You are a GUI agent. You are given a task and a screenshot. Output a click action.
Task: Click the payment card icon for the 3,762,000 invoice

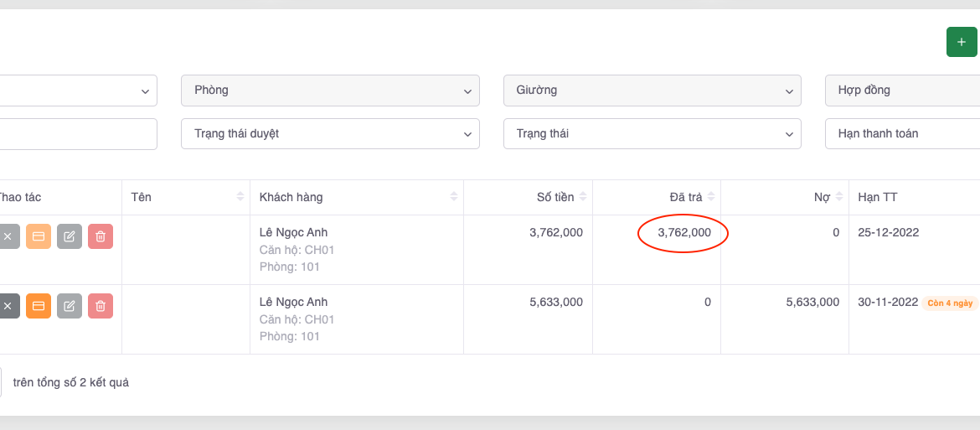pos(39,236)
